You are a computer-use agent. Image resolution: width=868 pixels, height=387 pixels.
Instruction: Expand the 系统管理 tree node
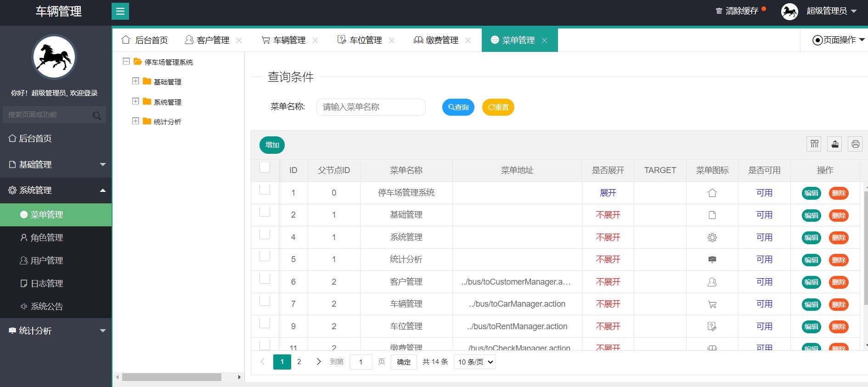point(135,101)
